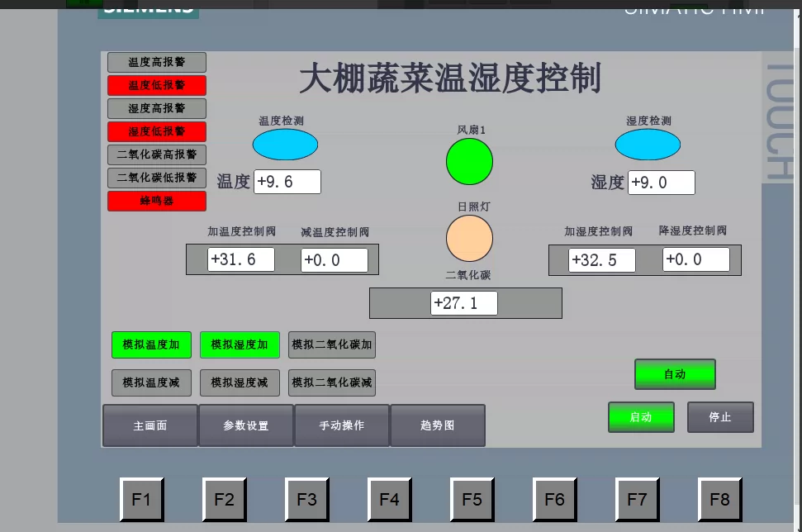Open the 主画面 main screen tab
The image size is (802, 532).
pos(150,425)
